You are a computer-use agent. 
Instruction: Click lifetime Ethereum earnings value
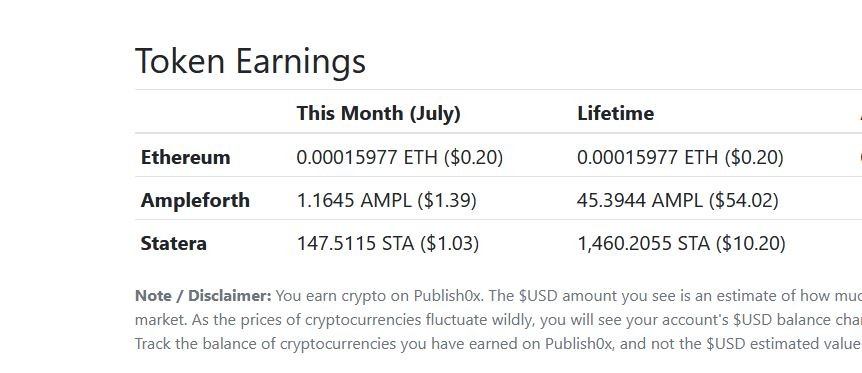pyautogui.click(x=680, y=157)
